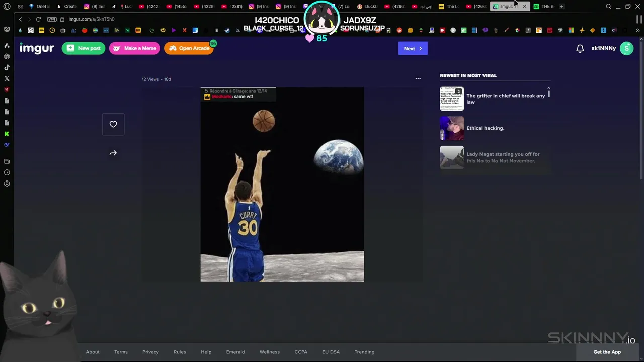Search tabs with the magnifier icon

click(x=608, y=7)
